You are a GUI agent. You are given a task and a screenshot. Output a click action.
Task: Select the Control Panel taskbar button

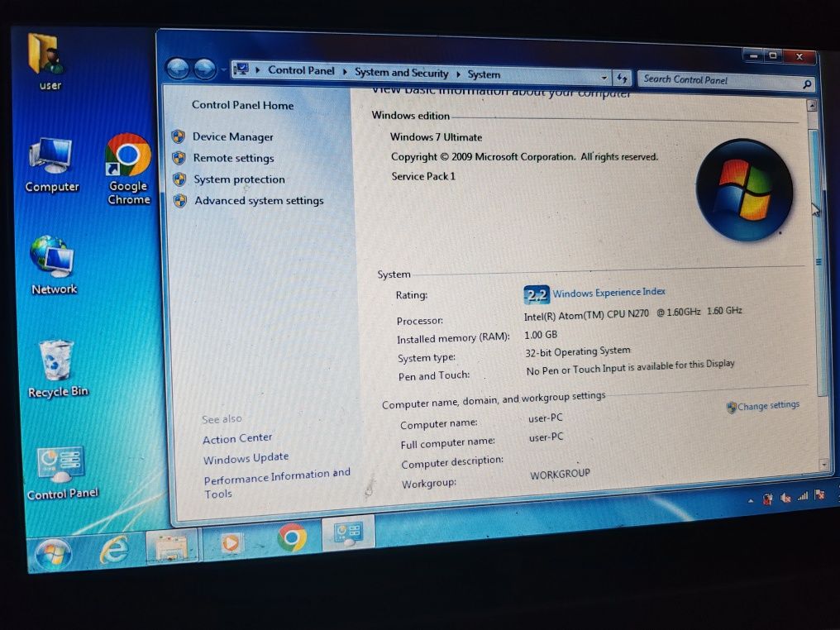(348, 533)
